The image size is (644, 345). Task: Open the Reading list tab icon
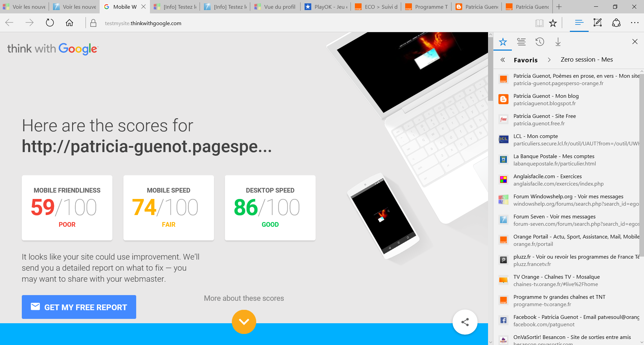point(521,42)
